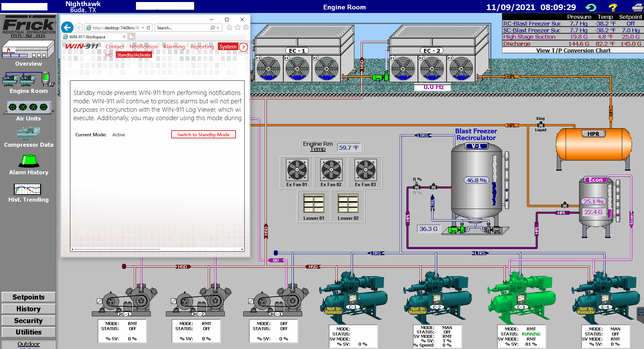Screen dimensions: 644x349
Task: Open Hist. Trending chart icon
Action: (28, 189)
